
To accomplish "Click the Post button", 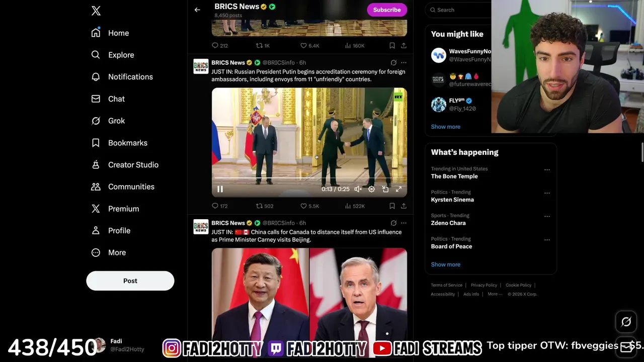I will click(130, 281).
